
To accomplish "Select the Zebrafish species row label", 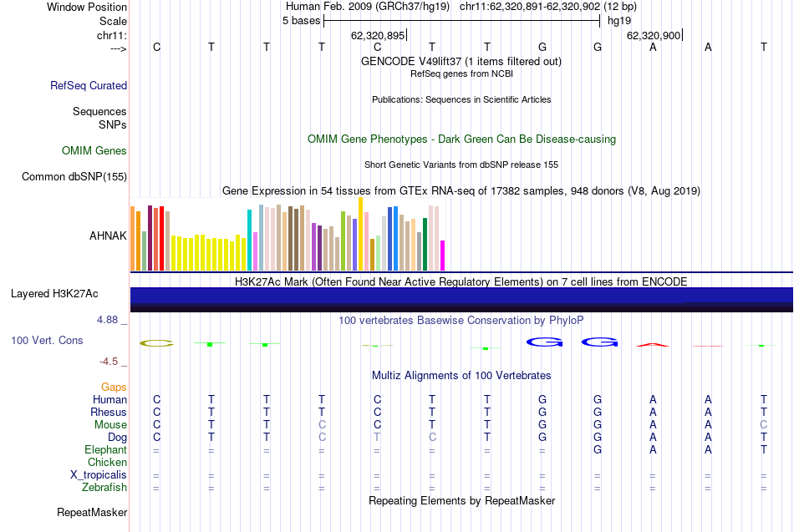I will (104, 487).
